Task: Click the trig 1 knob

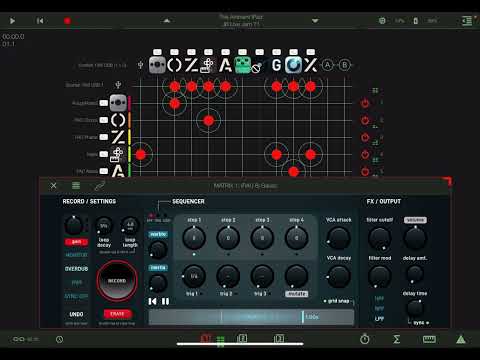Action: point(194,276)
